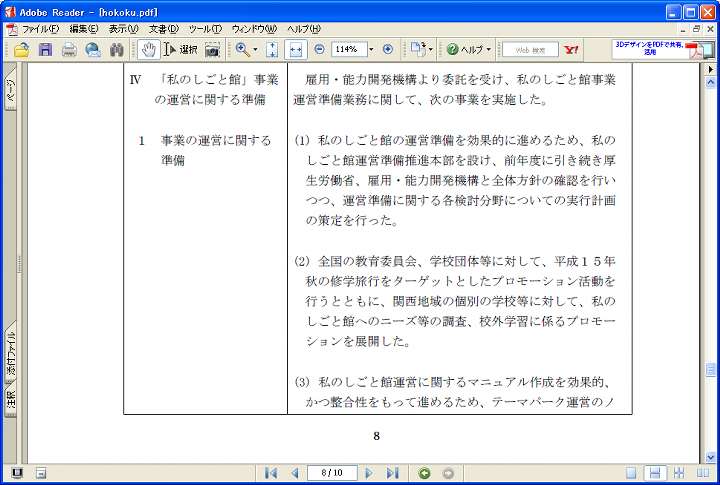The image size is (720, 485).
Task: Activate the Snapshot camera tool
Action: (x=212, y=49)
